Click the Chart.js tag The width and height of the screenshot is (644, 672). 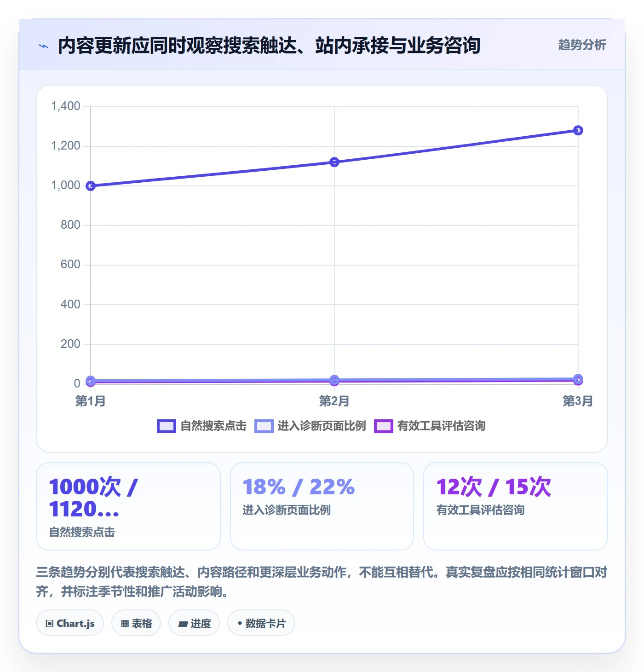pos(70,623)
